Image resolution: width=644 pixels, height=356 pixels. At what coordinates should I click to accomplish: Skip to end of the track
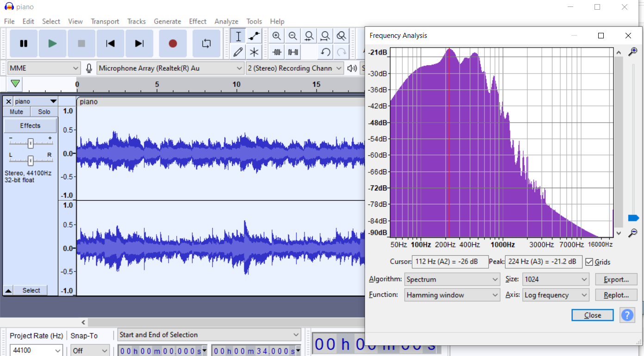139,43
